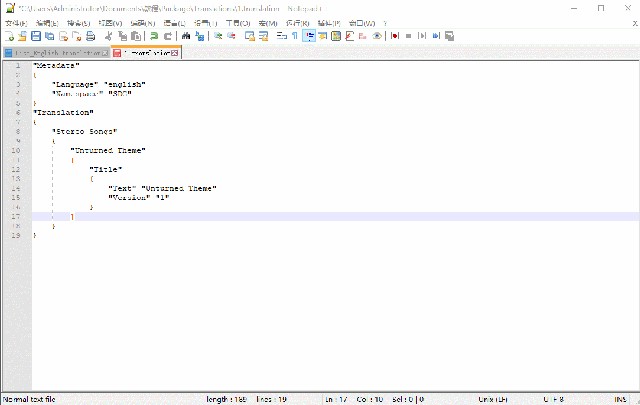Toggle the highlighted Indent Guide button
640x405 pixels.
[309, 36]
